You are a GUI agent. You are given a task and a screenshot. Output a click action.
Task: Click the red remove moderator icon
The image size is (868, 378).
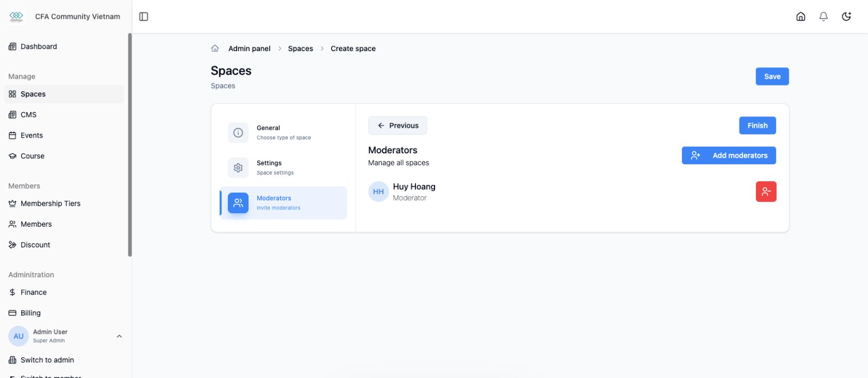[x=766, y=191]
